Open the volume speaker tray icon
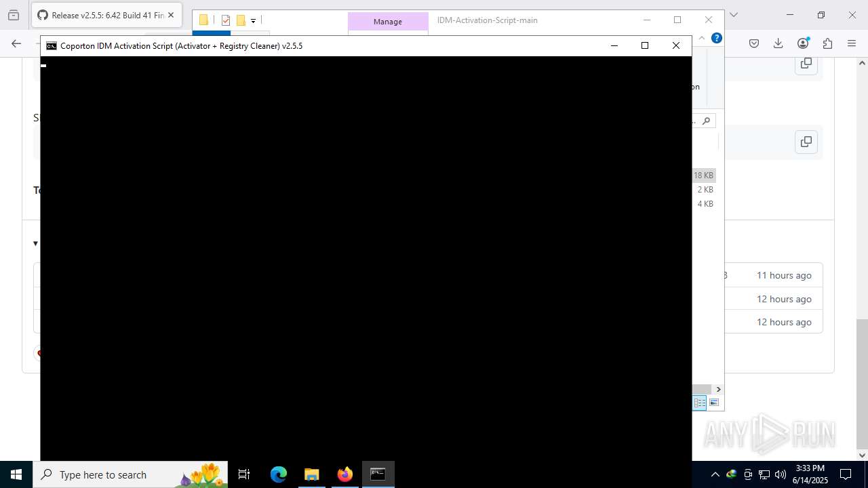Screen dimensions: 868x488 point(781,474)
